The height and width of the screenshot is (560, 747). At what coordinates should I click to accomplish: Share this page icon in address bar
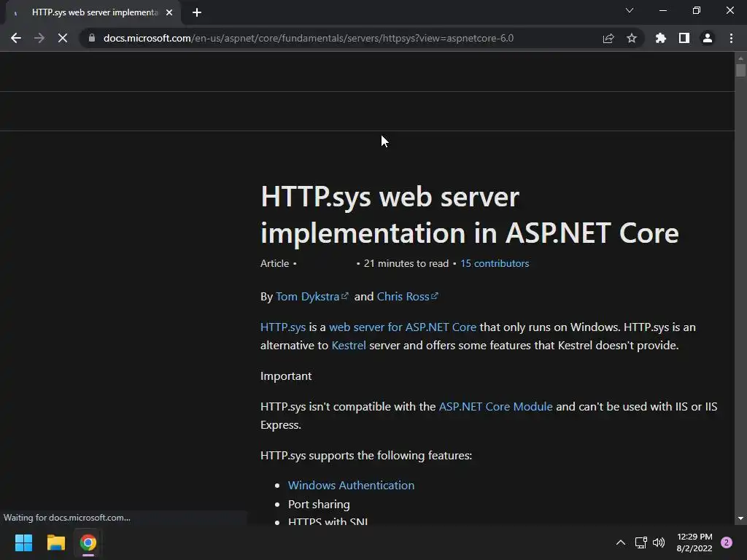click(608, 38)
